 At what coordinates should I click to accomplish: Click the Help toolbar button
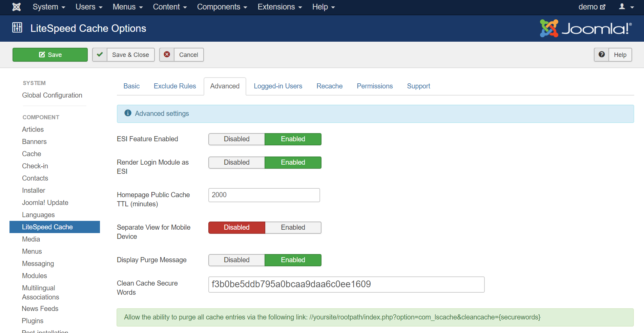point(613,55)
